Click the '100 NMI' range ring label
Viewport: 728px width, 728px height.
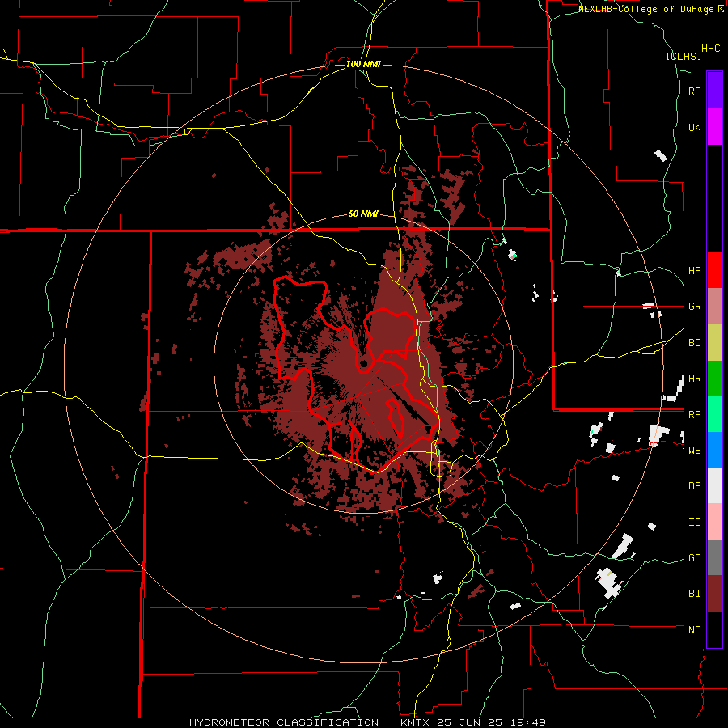click(x=363, y=64)
